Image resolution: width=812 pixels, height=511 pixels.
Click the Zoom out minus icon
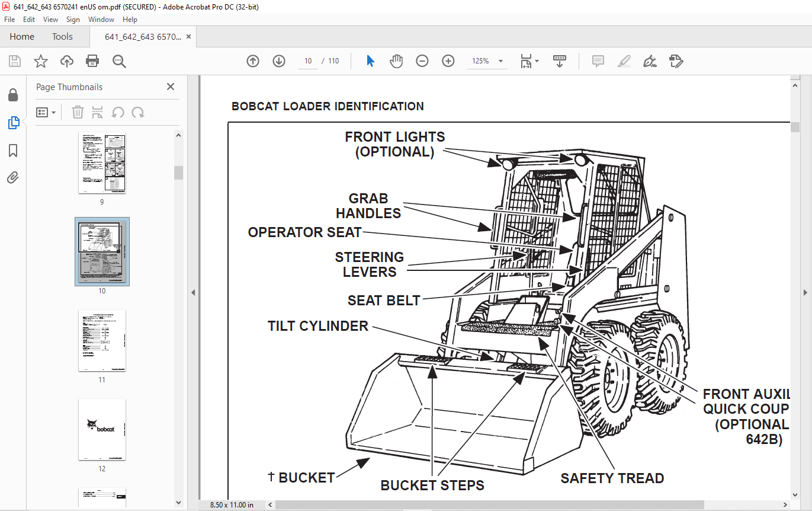[422, 61]
